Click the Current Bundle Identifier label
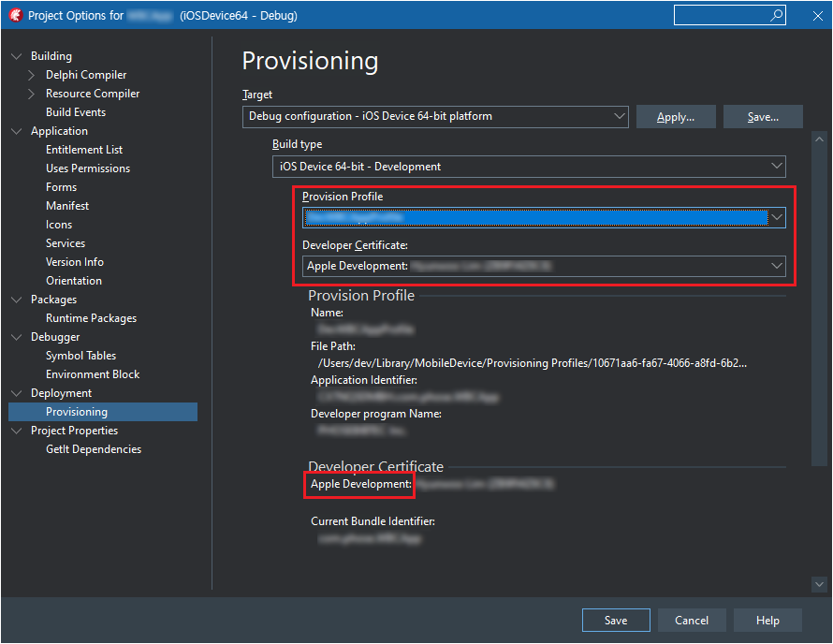 (x=373, y=521)
